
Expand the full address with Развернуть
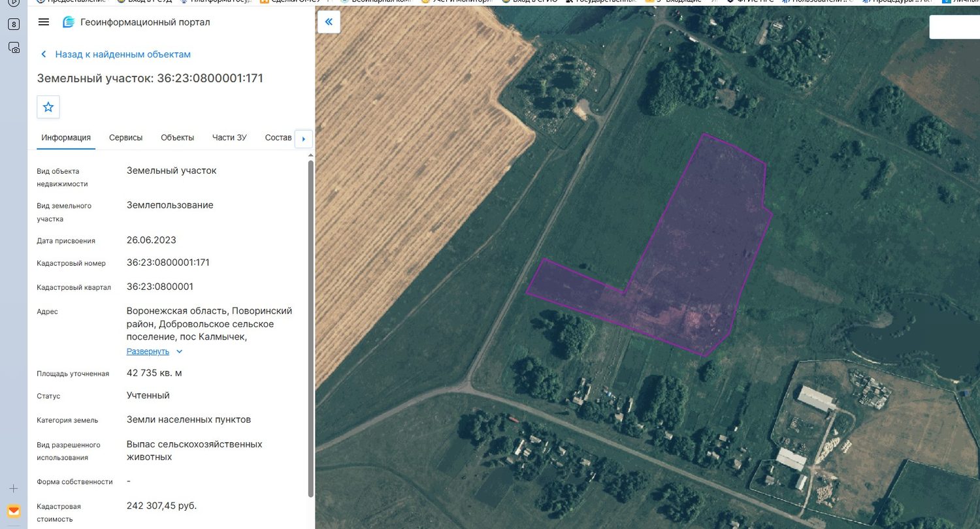[155, 351]
